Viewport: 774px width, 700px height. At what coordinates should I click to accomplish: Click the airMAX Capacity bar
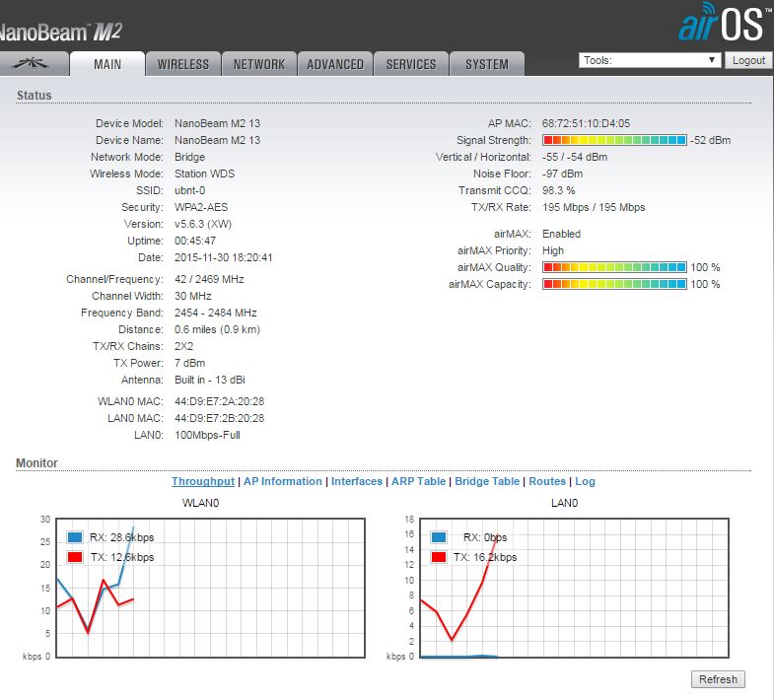(614, 284)
